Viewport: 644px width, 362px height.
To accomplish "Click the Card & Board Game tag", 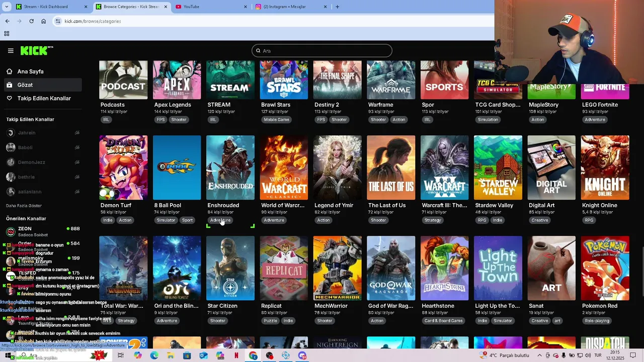I will 443,321.
